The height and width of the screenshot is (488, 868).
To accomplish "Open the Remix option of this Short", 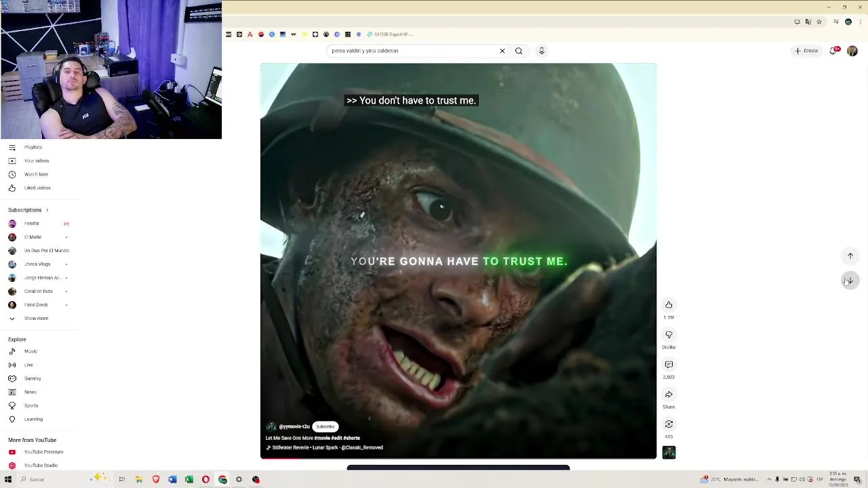I will tap(669, 424).
